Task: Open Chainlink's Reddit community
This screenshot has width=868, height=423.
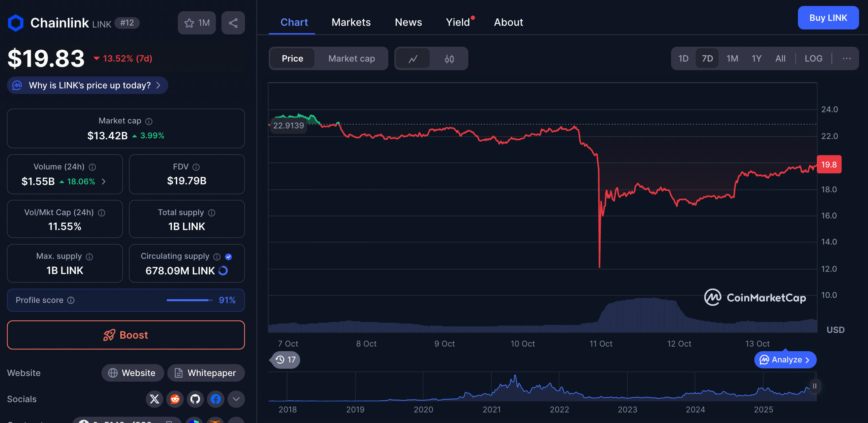Action: point(175,399)
